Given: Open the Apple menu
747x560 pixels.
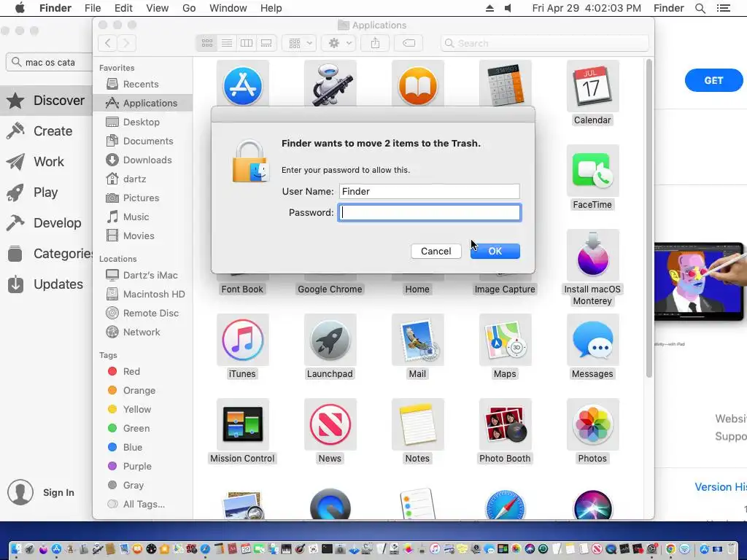Looking at the screenshot, I should [20, 8].
